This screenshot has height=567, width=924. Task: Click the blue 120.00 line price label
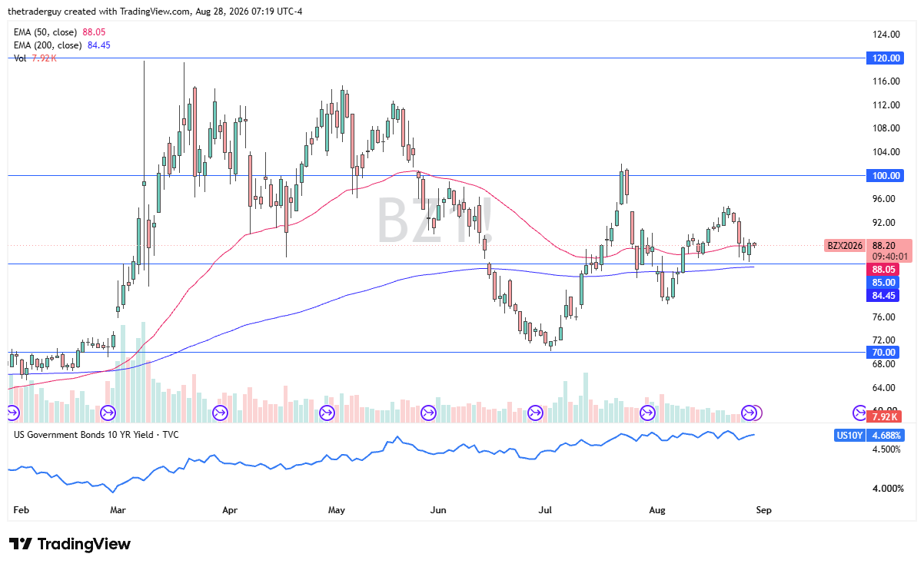pos(886,58)
